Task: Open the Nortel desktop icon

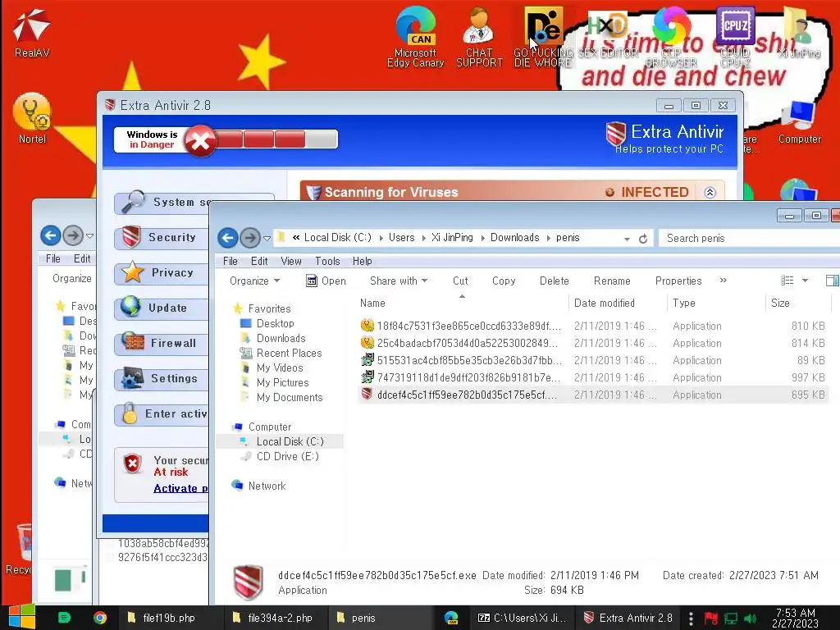Action: 32,119
